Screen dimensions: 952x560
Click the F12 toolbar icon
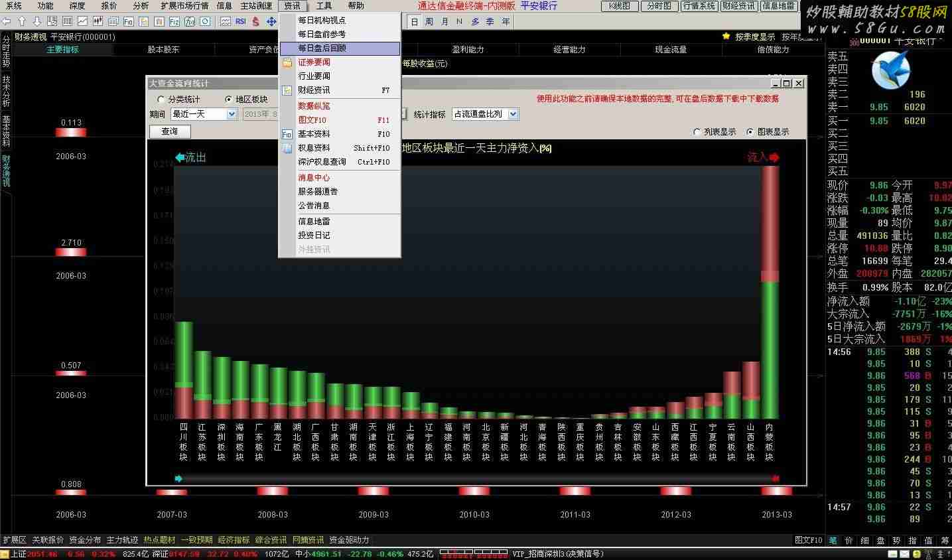pyautogui.click(x=174, y=21)
